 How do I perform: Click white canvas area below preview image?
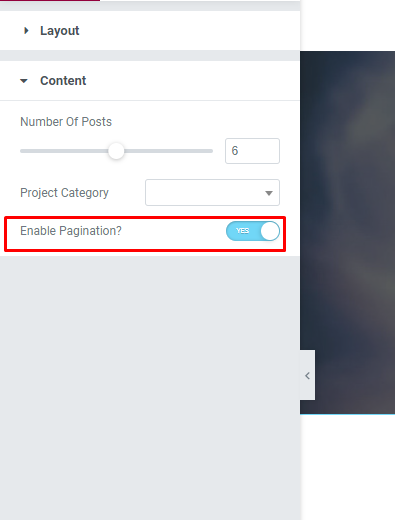pos(348,467)
